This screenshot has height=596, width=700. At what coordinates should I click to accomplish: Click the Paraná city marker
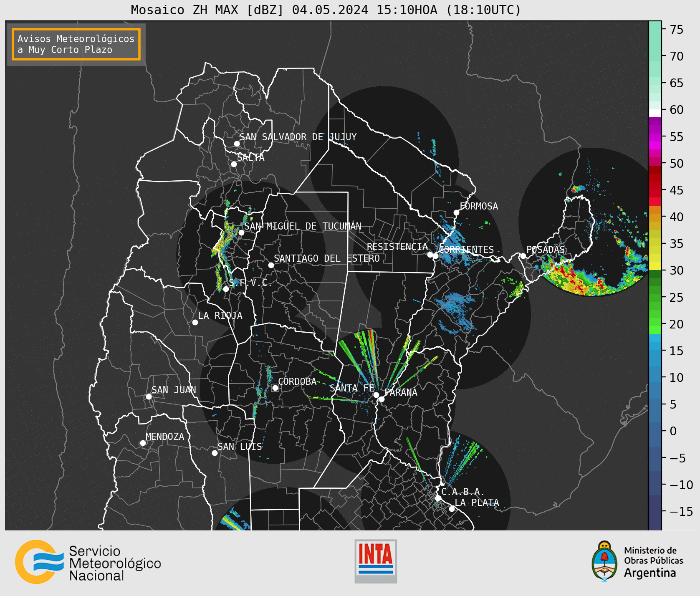382,399
